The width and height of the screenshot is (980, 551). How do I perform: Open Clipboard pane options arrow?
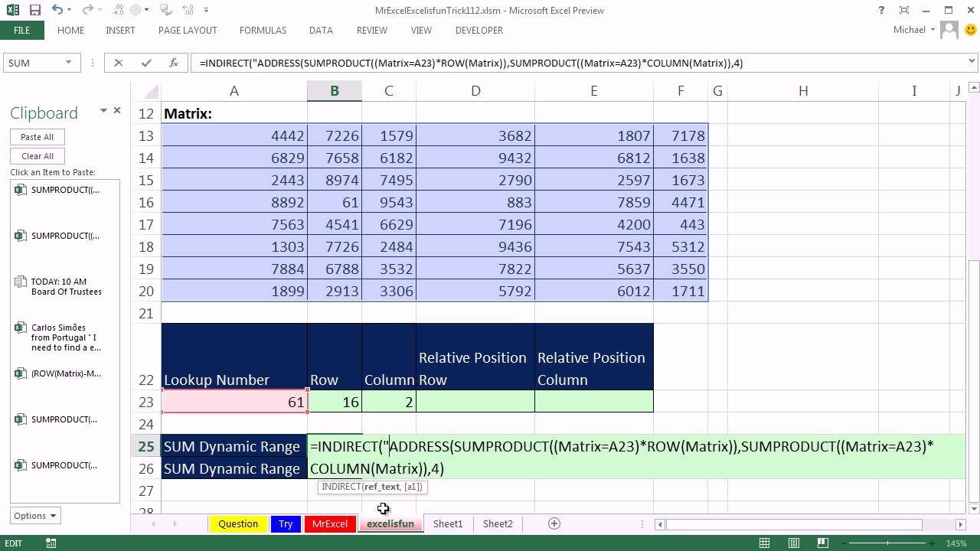pos(103,111)
